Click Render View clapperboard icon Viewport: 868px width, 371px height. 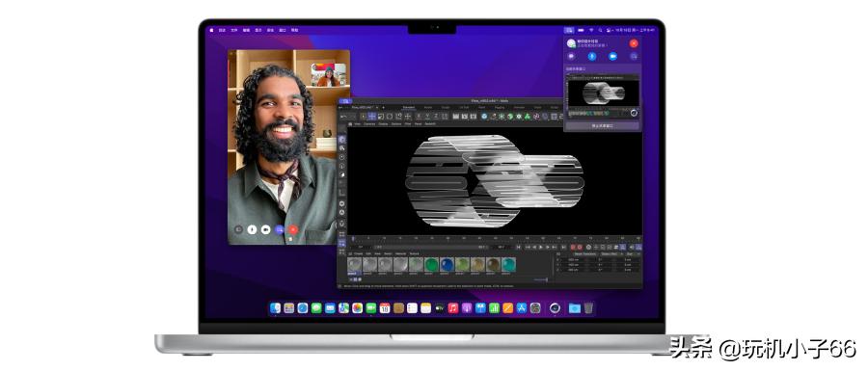tap(455, 116)
